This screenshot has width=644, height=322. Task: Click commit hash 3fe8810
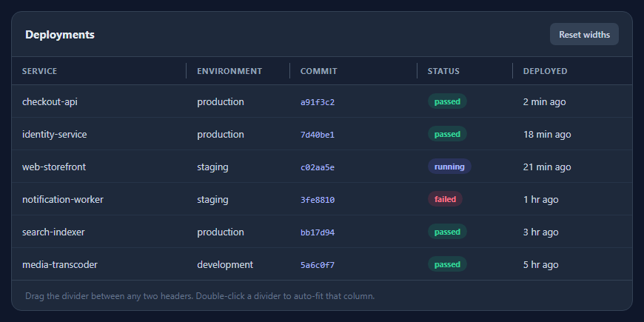coord(318,200)
